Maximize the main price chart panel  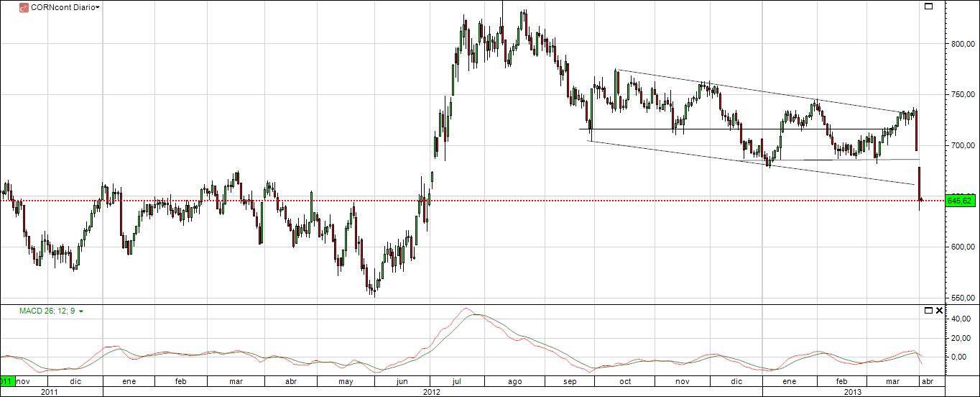pos(928,6)
